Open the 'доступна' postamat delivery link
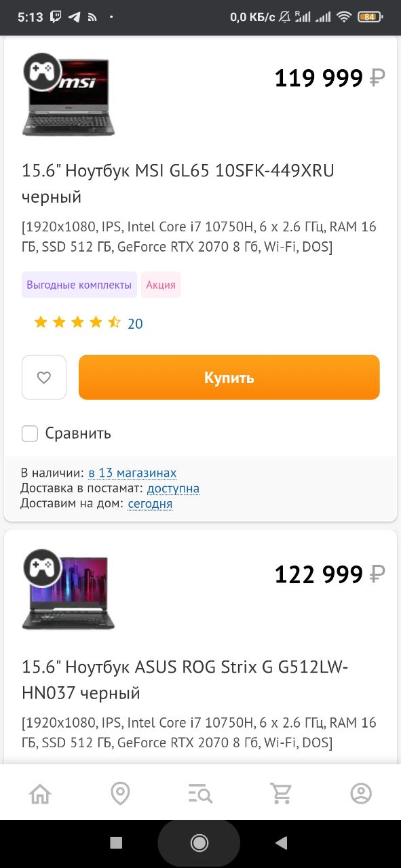 173,488
